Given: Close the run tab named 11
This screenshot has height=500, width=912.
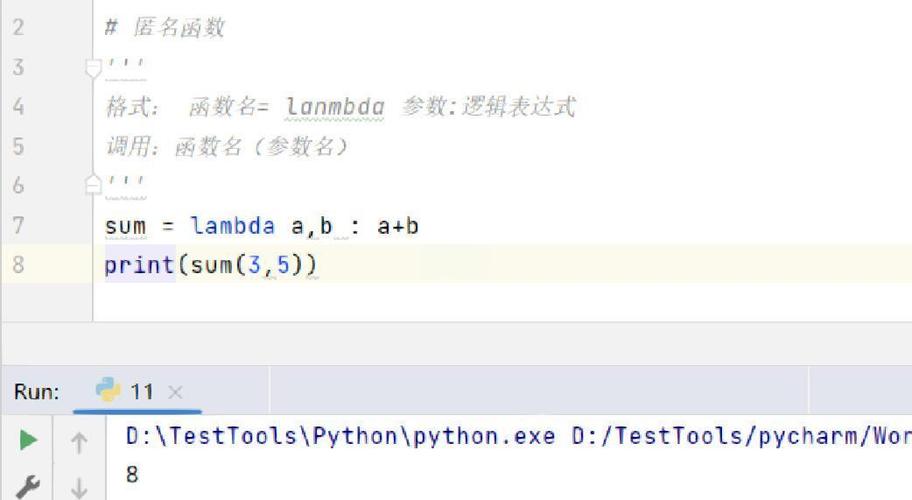Looking at the screenshot, I should click(176, 392).
